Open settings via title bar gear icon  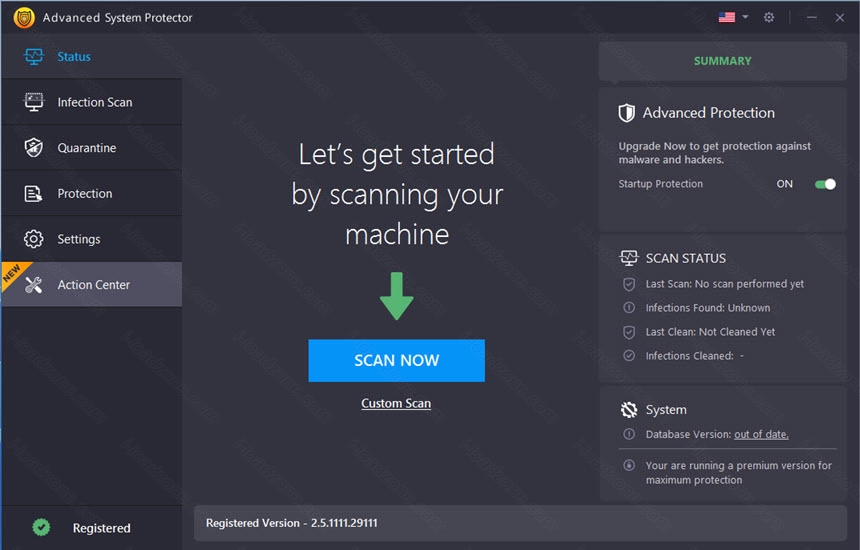point(769,18)
